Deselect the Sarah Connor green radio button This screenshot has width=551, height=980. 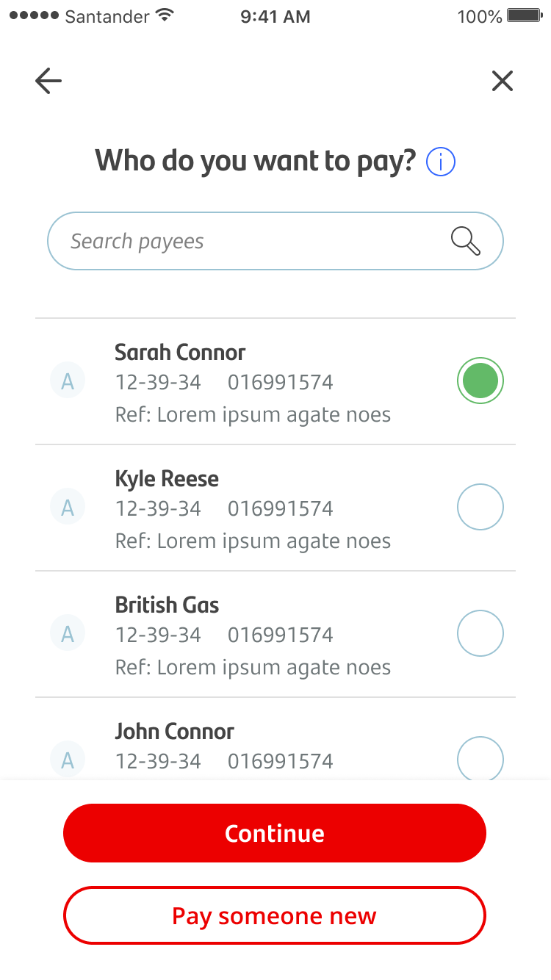(x=480, y=381)
